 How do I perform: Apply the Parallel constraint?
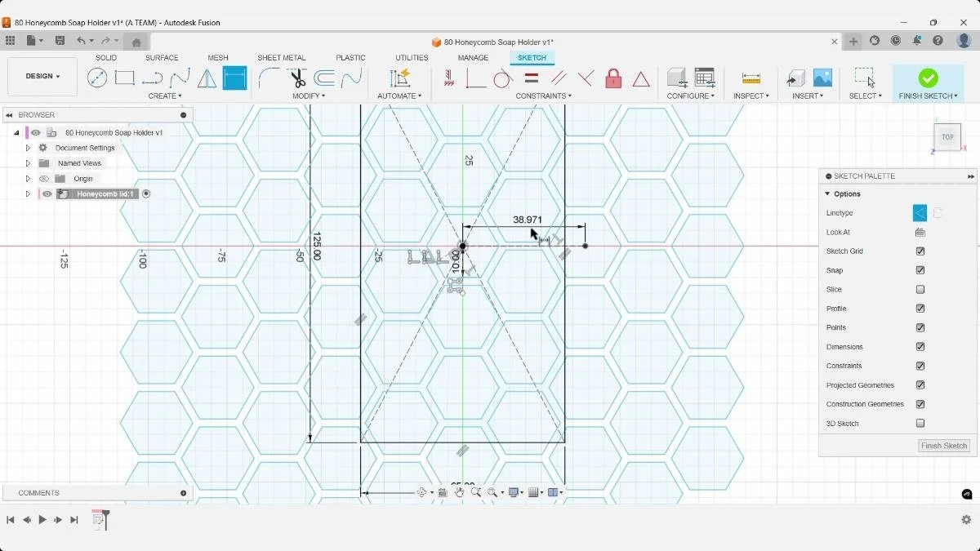(559, 78)
